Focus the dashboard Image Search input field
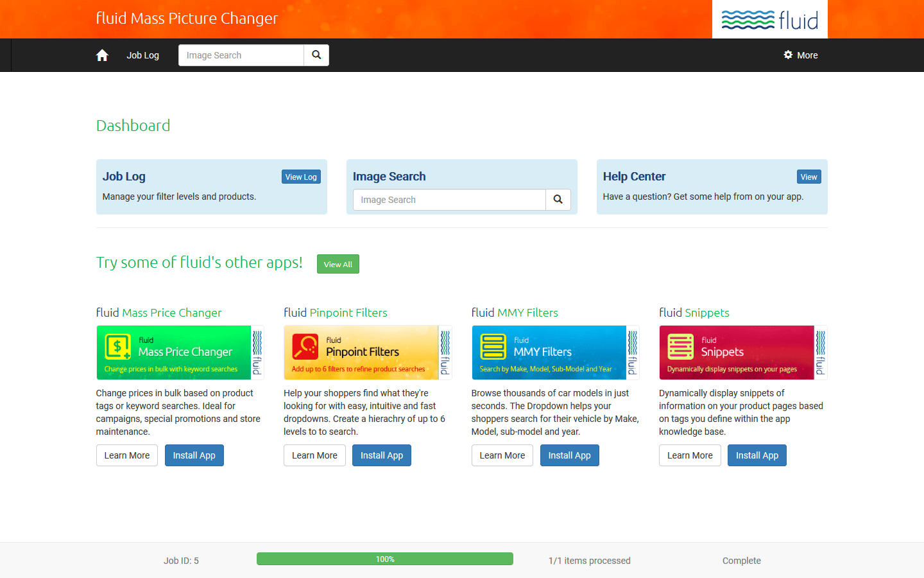924x578 pixels. coord(449,200)
